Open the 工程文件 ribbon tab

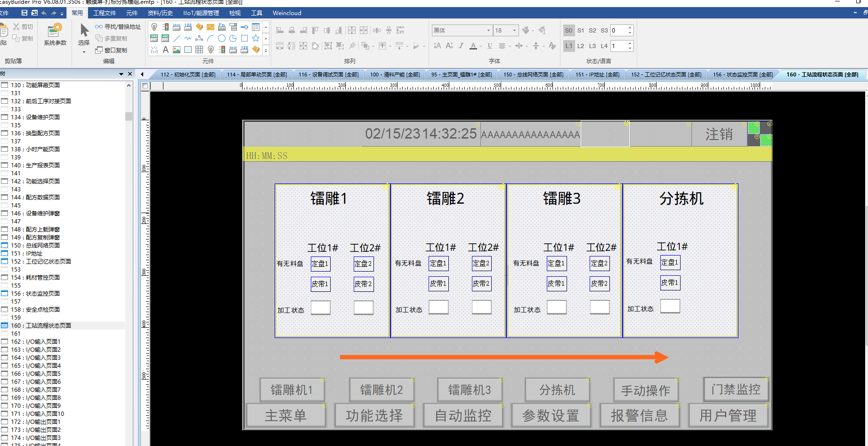point(105,13)
